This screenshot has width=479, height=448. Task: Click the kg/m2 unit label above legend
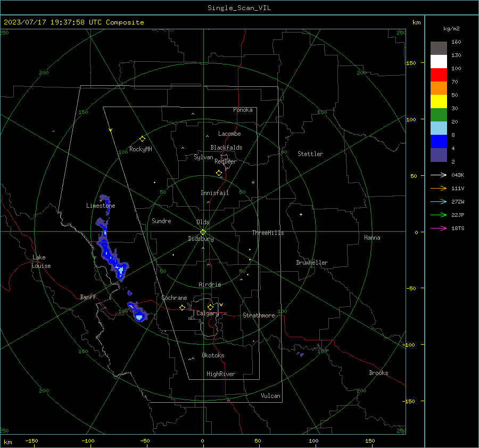[x=451, y=29]
